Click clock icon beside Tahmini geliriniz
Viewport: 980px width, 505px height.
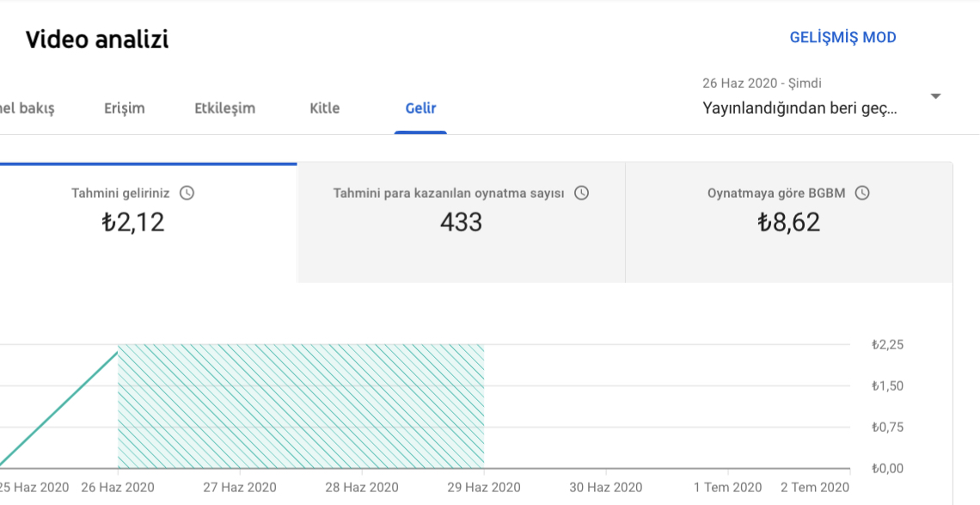(187, 193)
